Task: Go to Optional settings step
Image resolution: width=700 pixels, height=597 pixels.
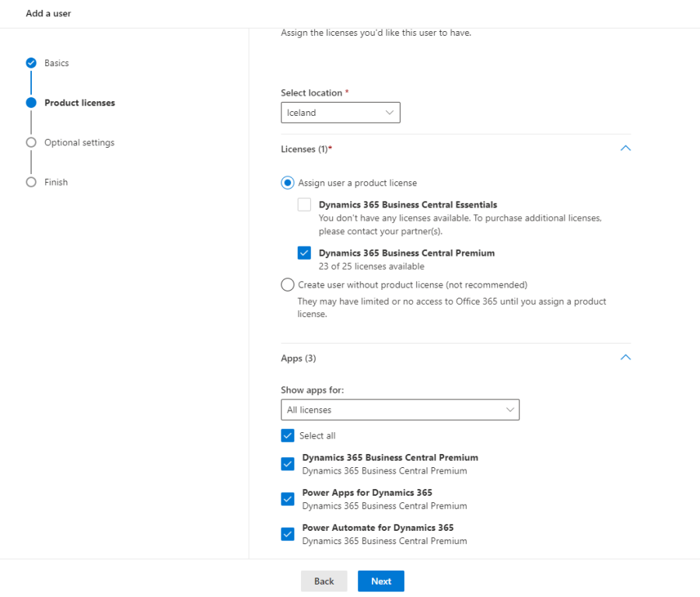Action: tap(79, 142)
